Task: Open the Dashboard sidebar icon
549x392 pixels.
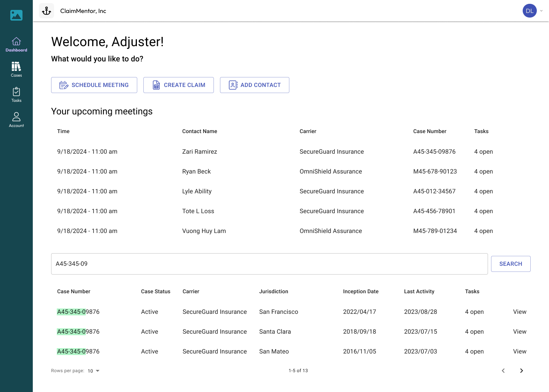Action: click(16, 42)
